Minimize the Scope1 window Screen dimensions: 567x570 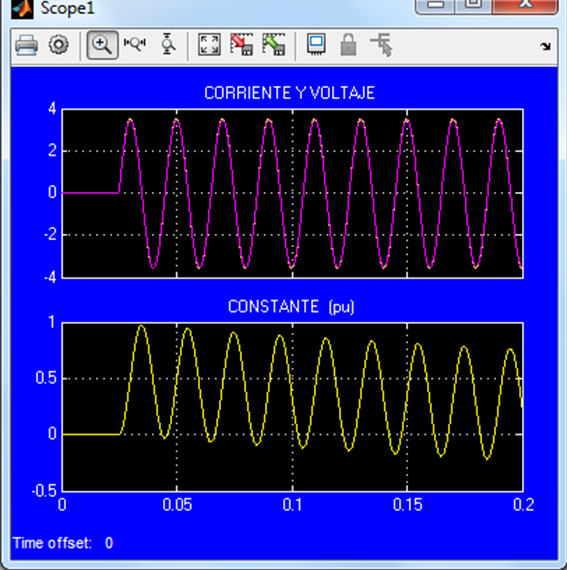tap(435, 5)
